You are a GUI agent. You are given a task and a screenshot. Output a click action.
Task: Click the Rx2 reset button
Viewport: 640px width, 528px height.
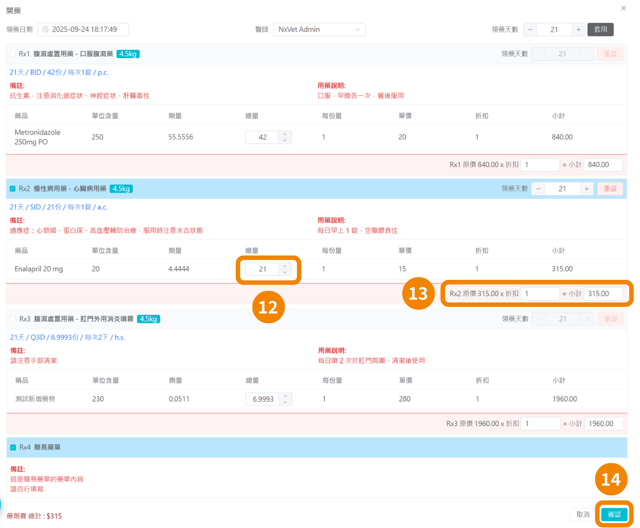click(610, 189)
